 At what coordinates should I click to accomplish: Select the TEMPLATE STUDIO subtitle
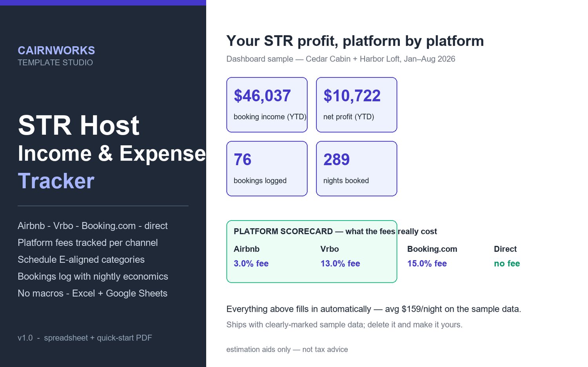tap(55, 63)
